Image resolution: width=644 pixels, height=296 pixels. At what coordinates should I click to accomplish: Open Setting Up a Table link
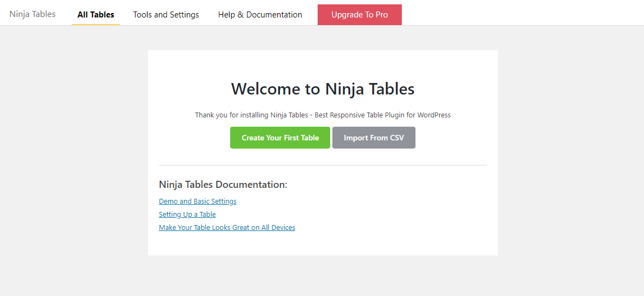tap(188, 214)
